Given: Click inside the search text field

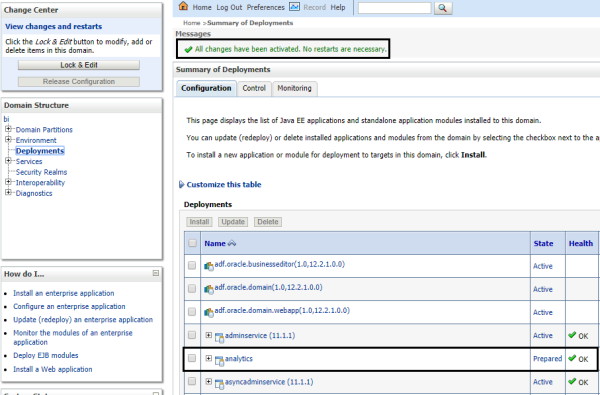Looking at the screenshot, I should tap(395, 8).
